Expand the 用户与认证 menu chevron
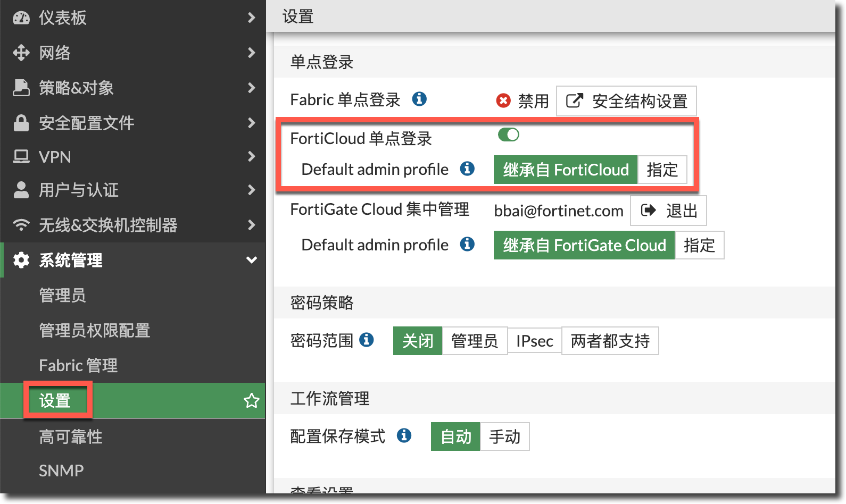 coord(252,190)
